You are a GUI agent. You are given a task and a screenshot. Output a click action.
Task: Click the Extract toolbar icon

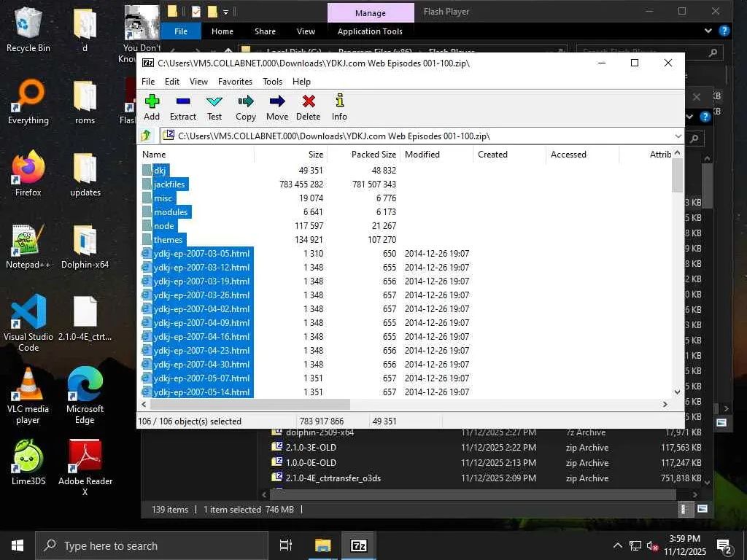click(x=183, y=107)
